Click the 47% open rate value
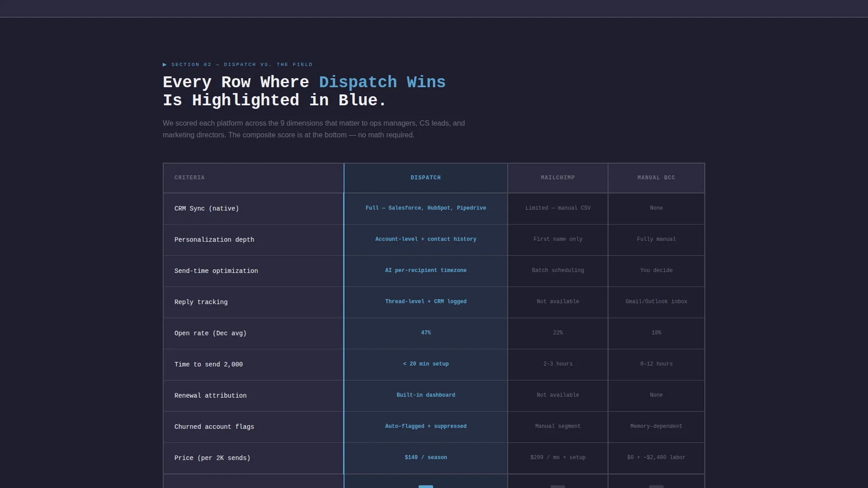 (426, 333)
